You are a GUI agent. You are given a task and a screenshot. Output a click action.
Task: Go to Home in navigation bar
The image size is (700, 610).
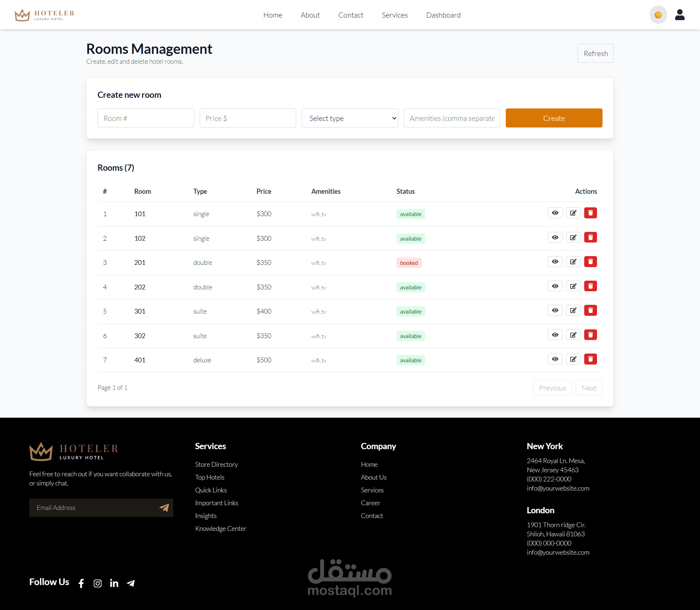pyautogui.click(x=273, y=15)
